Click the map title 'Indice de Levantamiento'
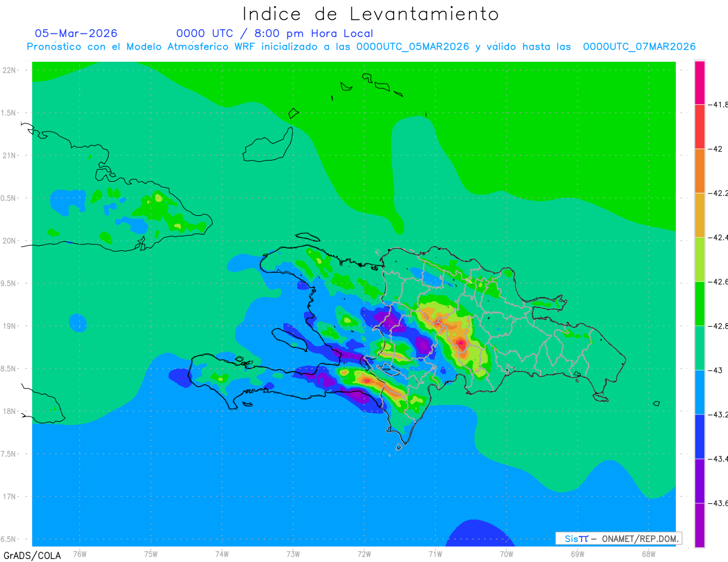 click(x=371, y=13)
